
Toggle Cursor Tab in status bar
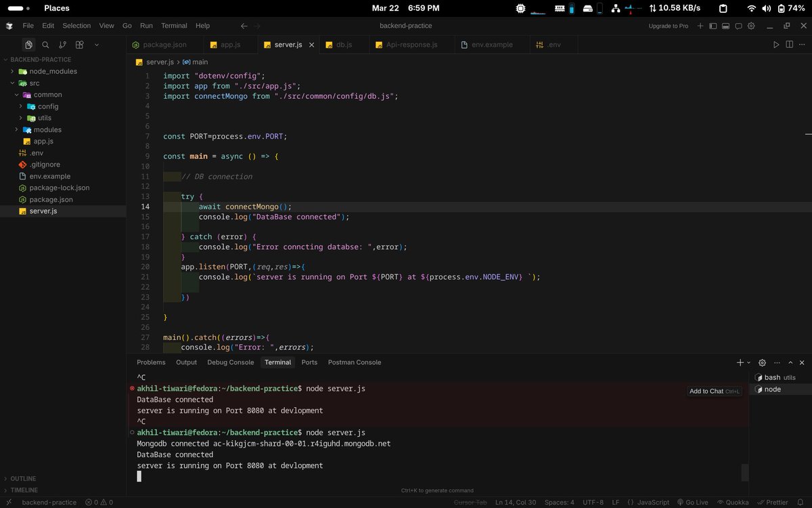470,502
